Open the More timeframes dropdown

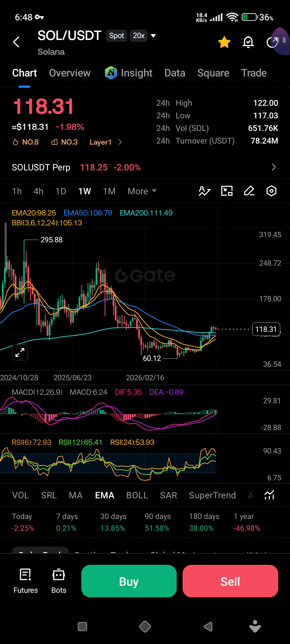(x=142, y=191)
